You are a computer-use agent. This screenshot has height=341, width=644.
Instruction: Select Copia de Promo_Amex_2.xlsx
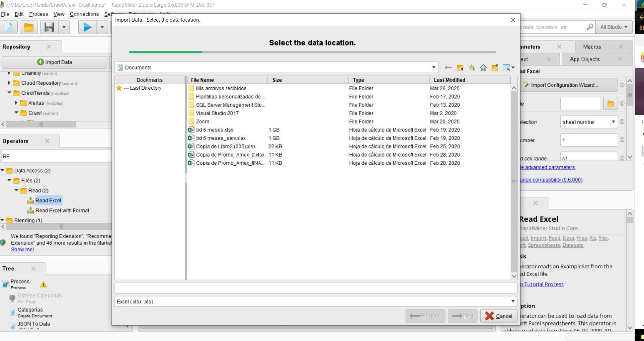pos(230,155)
